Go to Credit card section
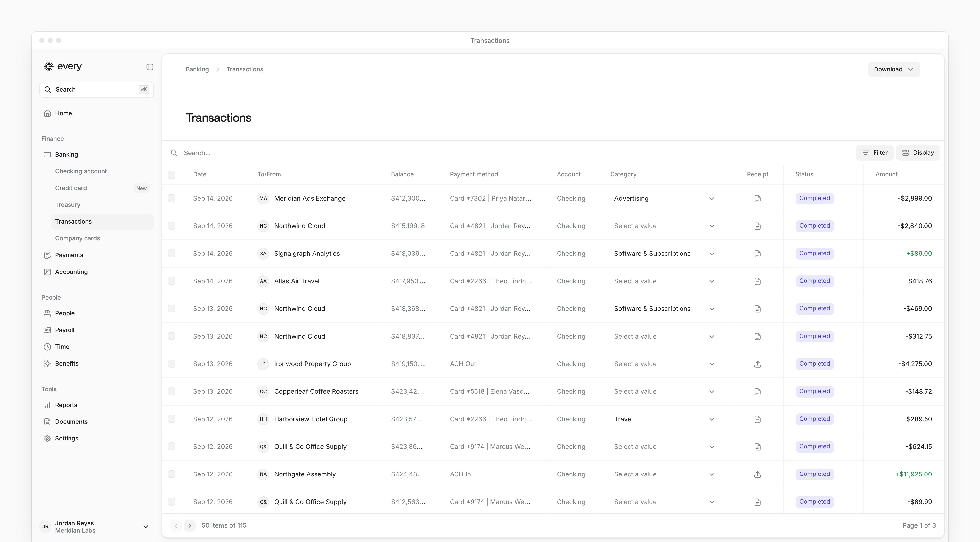Screen dimensions: 980x542 pos(71,188)
